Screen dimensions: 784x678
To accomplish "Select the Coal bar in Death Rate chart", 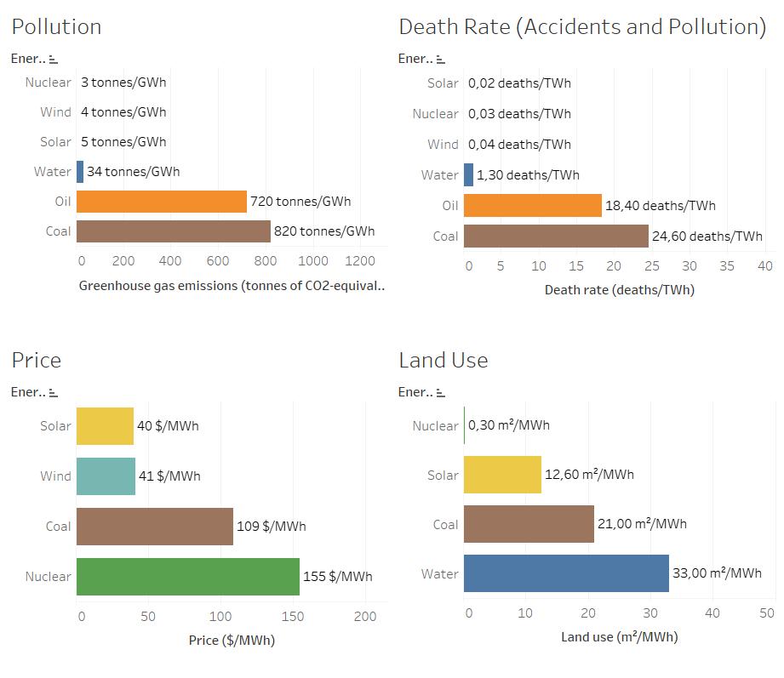I will pos(556,236).
